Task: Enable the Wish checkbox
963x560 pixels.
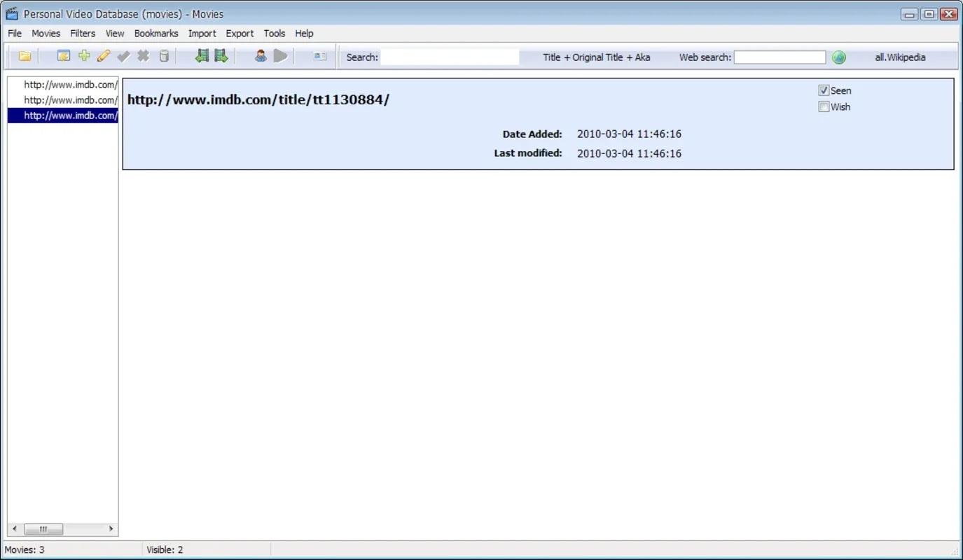Action: coord(824,106)
